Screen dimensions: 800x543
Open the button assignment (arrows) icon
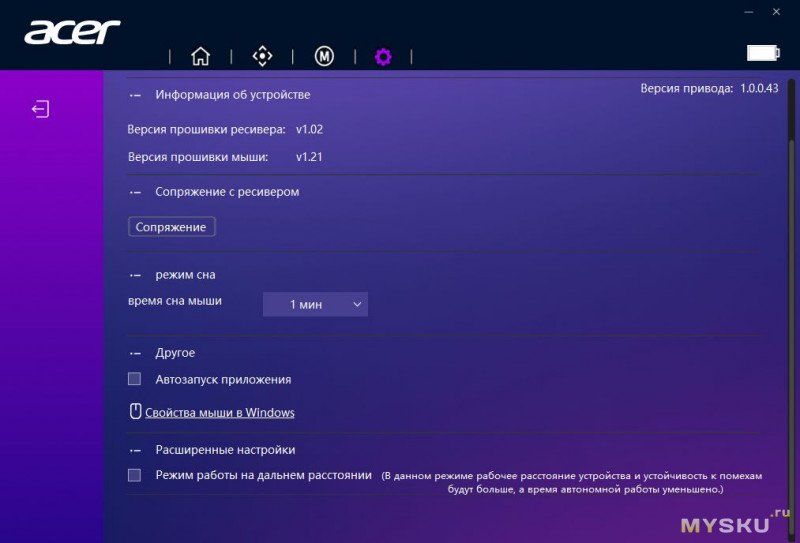[x=262, y=56]
